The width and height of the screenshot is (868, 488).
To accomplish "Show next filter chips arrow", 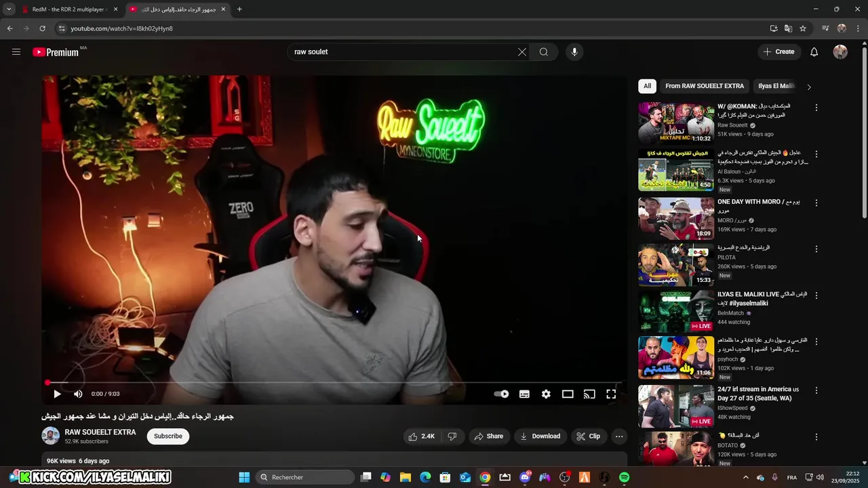I will pos(808,87).
